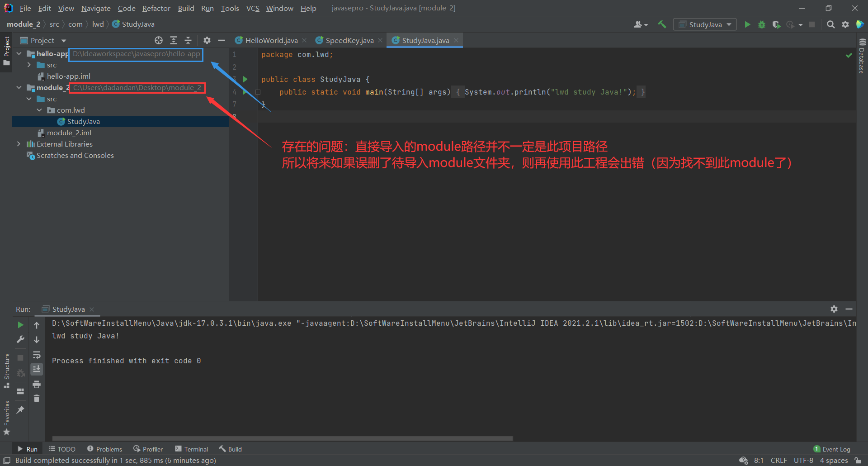Screen dimensions: 868x466
Task: Toggle the Run panel layout icon
Action: [x=20, y=391]
